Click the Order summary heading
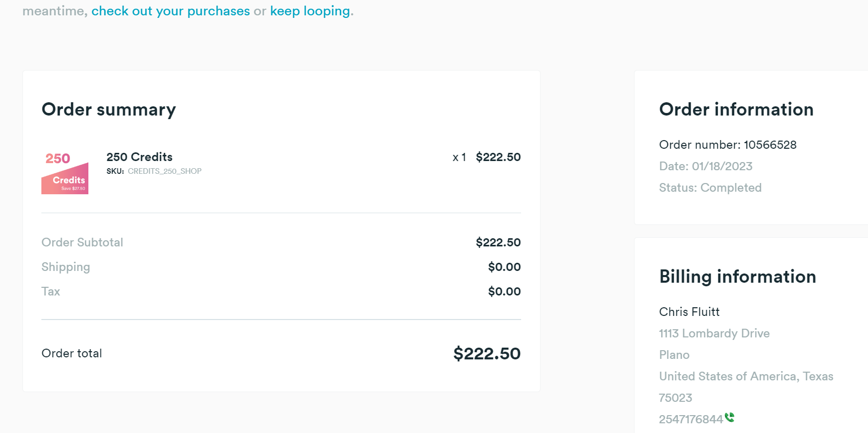Screen dimensions: 868x433 point(109,109)
